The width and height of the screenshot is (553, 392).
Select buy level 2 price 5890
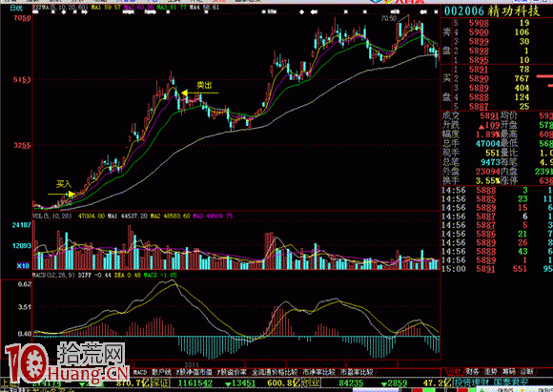point(479,78)
